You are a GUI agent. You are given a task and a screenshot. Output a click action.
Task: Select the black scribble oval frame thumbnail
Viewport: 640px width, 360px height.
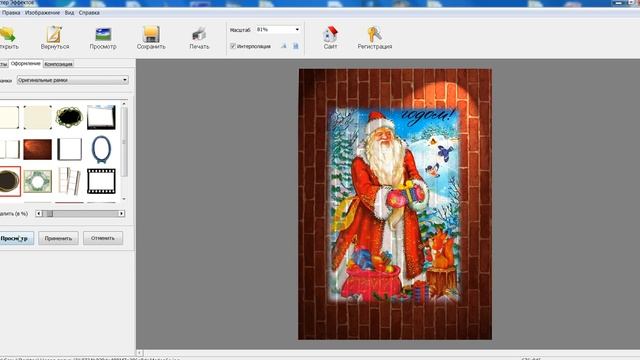(69, 117)
